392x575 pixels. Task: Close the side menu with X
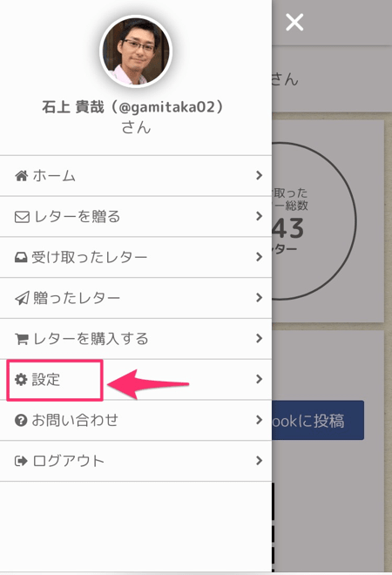[294, 23]
